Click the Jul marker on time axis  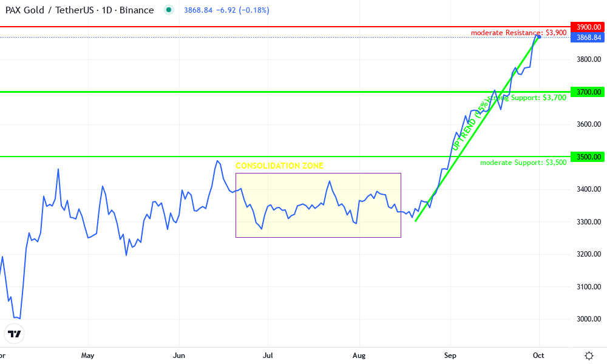[267, 356]
